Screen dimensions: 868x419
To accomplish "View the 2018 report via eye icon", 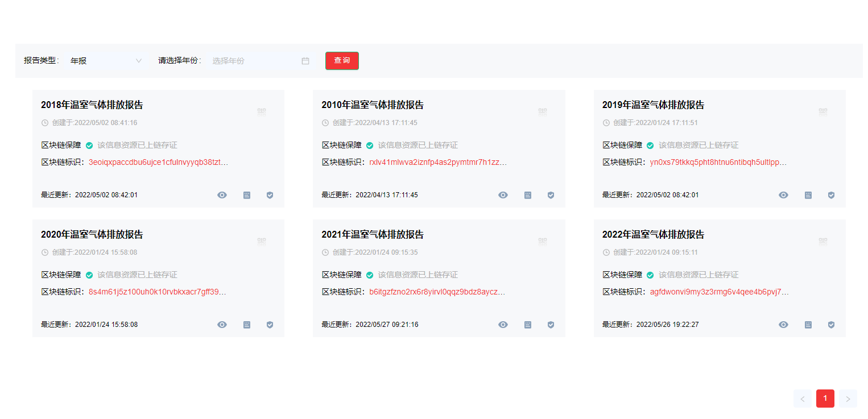I will (x=222, y=195).
